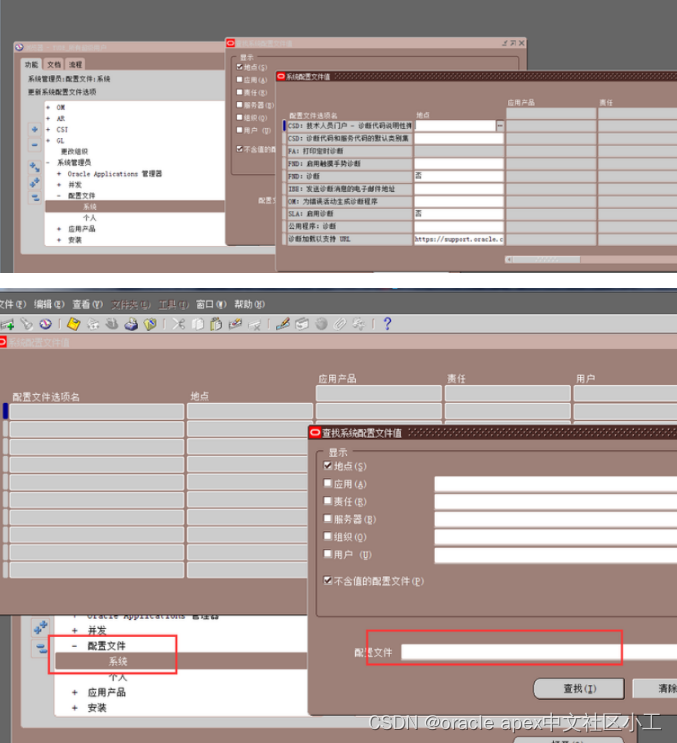Switch to the 流程 tab in the Navigator
The width and height of the screenshot is (677, 743).
tap(76, 64)
